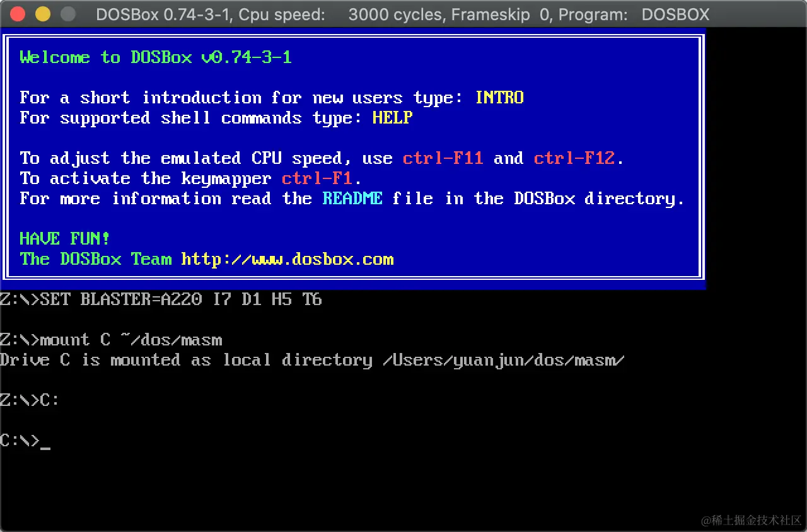Click the /Users/yuanjun/dos/masm/ directory path
The image size is (807, 532).
504,361
